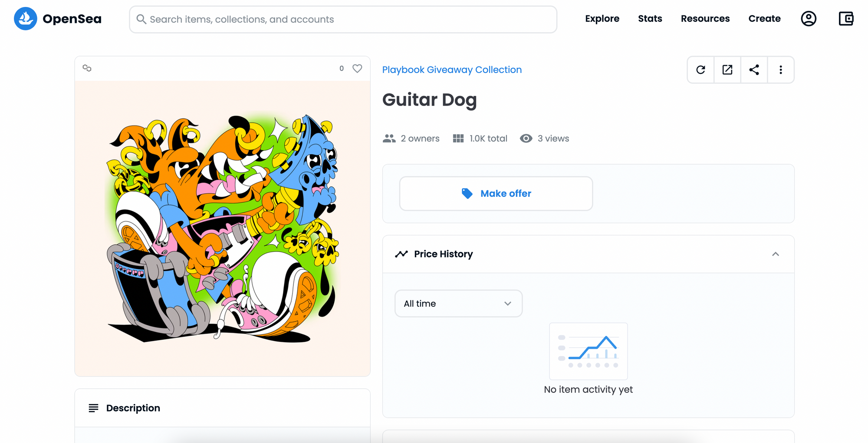Open item in external link icon
Image resolution: width=868 pixels, height=443 pixels.
tap(727, 70)
